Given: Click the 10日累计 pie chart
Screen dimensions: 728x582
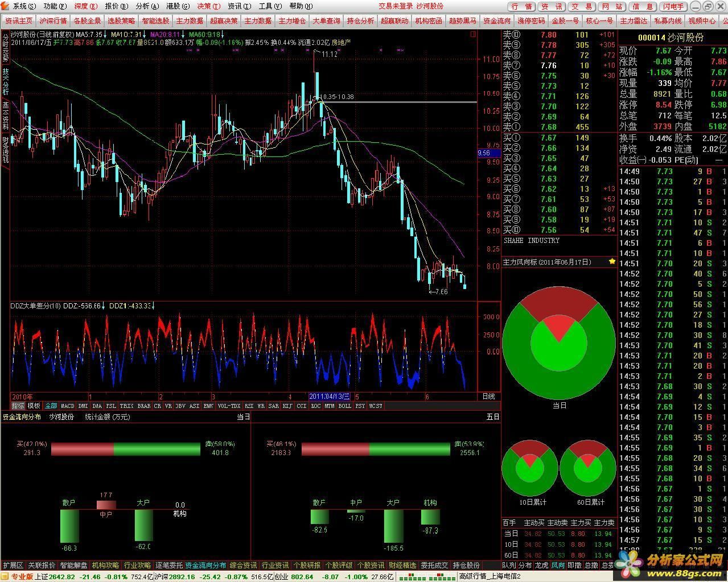Looking at the screenshot, I should click(x=530, y=468).
